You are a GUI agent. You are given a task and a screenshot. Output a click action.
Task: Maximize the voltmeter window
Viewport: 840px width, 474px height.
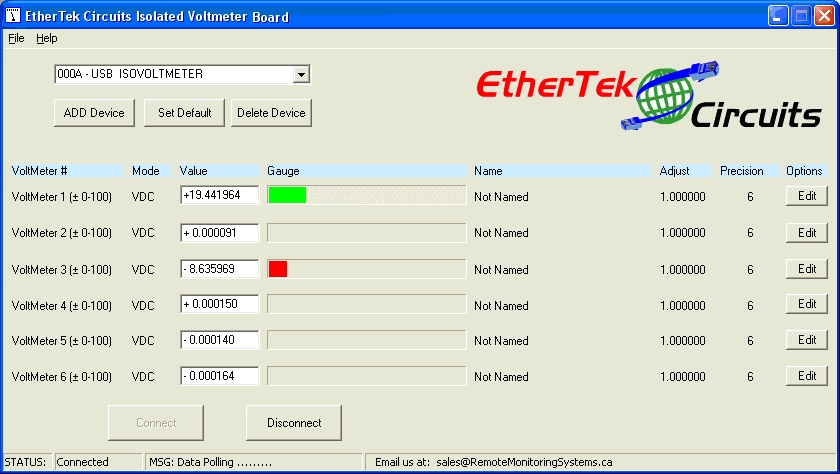[x=801, y=16]
